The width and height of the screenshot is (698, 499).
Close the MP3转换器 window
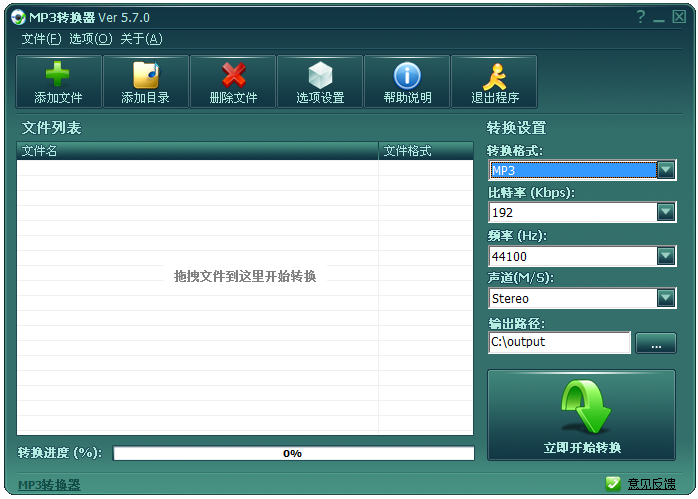coord(679,17)
